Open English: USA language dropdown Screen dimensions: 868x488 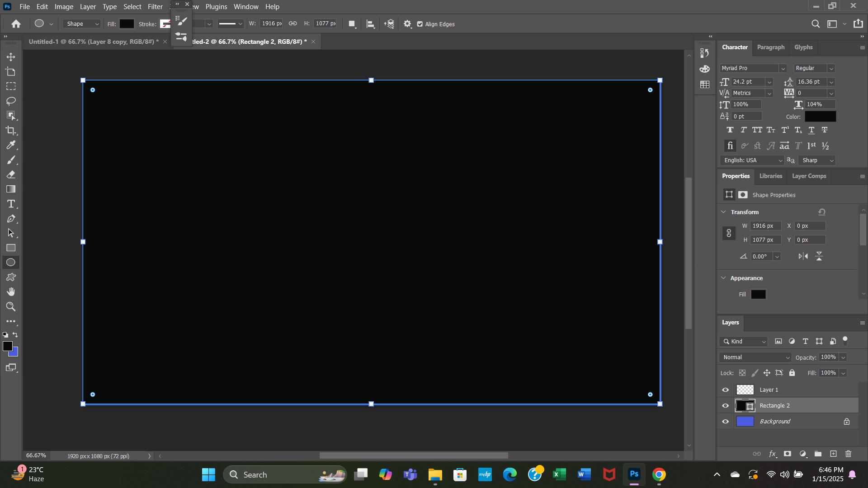click(752, 160)
